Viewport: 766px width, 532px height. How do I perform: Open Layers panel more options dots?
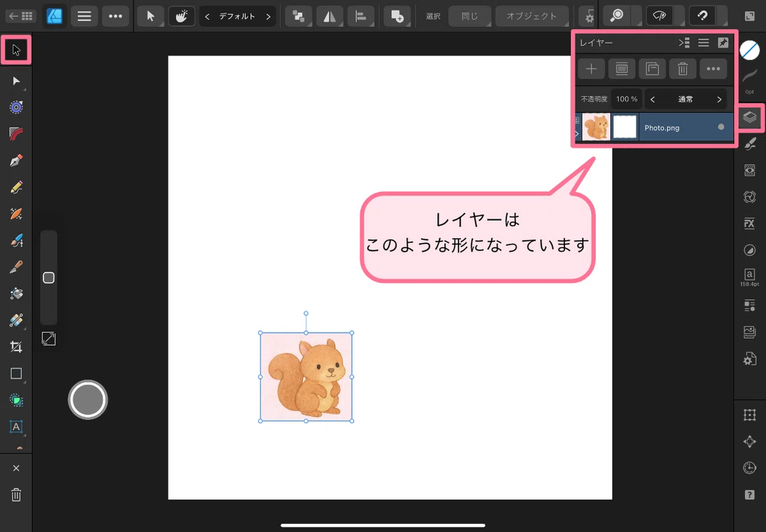click(x=714, y=69)
